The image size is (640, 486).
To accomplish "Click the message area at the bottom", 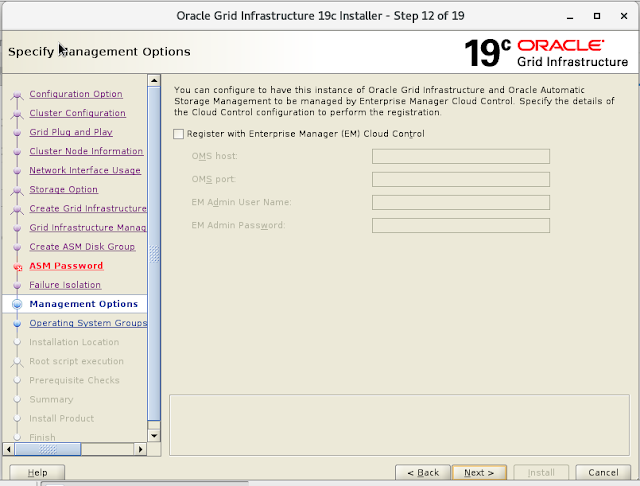I will coord(399,425).
